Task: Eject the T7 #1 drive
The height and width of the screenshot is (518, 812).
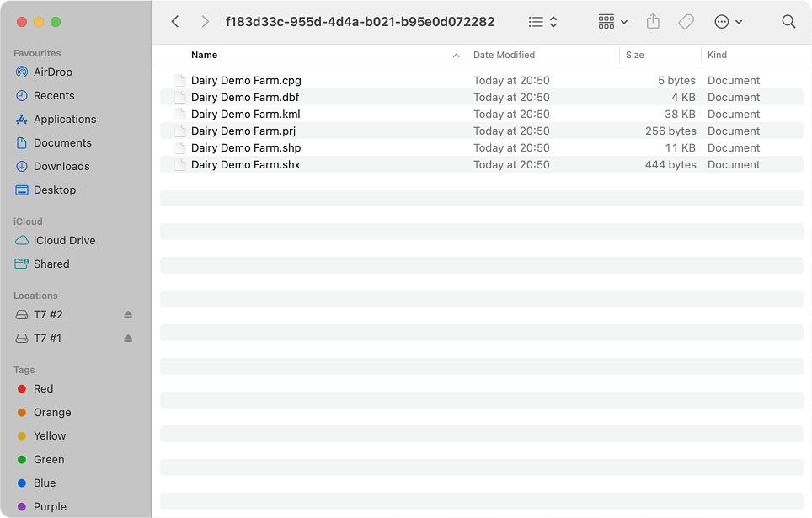Action: coord(128,339)
